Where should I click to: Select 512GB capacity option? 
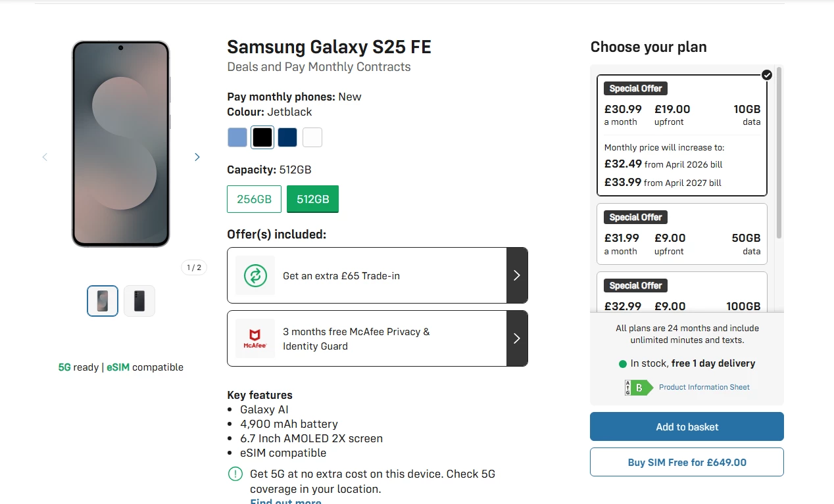click(x=312, y=199)
